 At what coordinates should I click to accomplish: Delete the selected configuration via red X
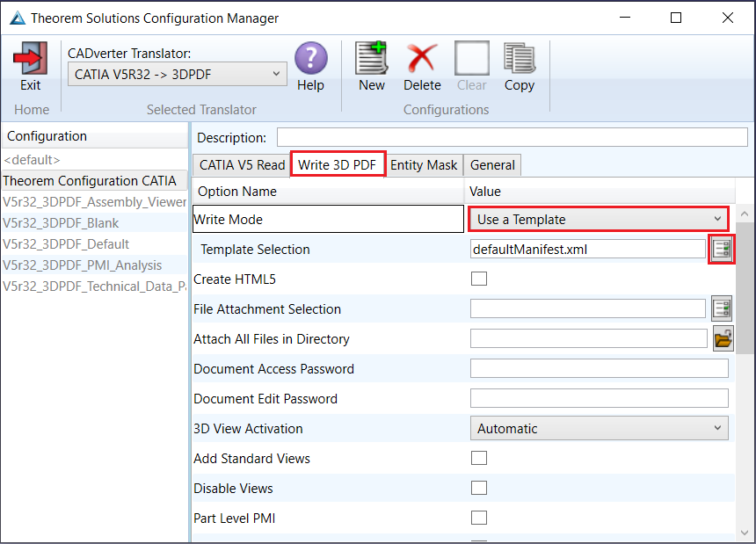tap(422, 58)
